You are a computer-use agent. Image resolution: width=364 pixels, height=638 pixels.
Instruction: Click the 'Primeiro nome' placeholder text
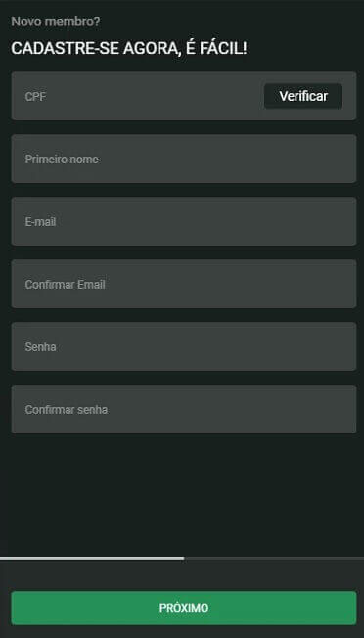point(62,159)
